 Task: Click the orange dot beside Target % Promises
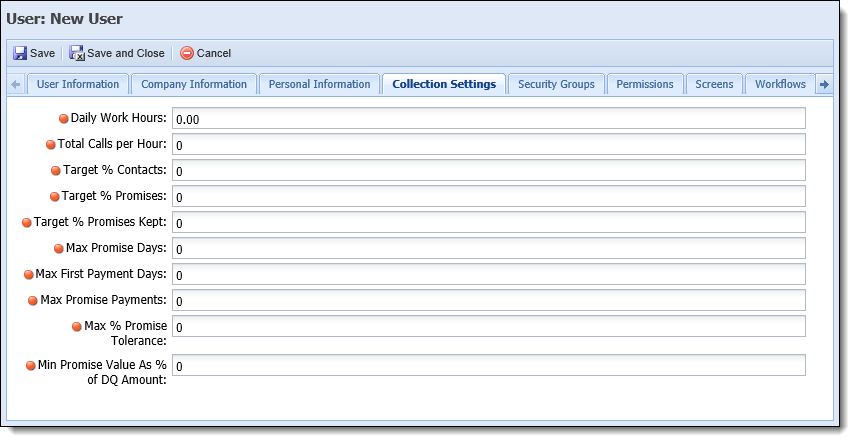pos(55,197)
